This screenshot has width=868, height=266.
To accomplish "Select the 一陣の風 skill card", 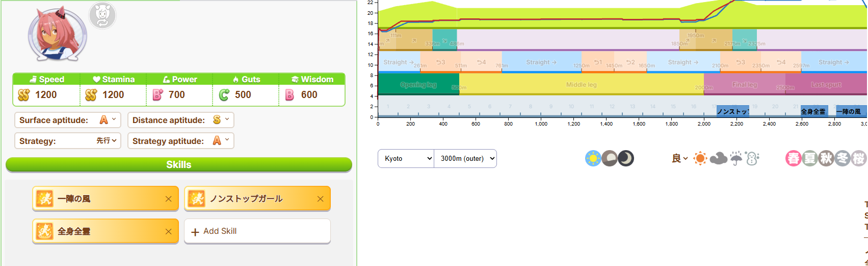I will pos(106,199).
